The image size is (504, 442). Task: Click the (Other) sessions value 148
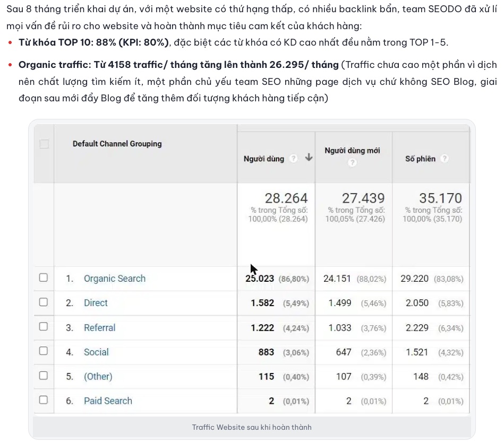[x=421, y=377]
